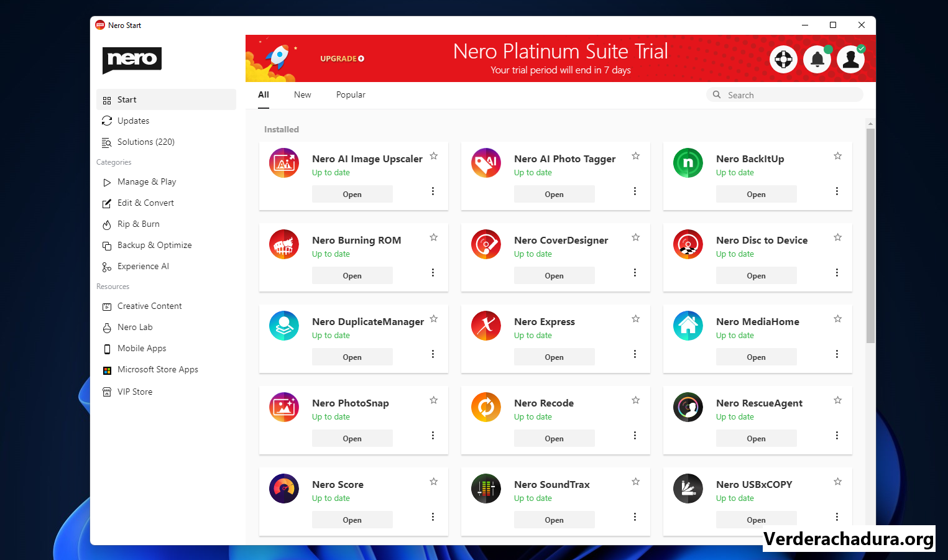This screenshot has width=948, height=560.
Task: Star Nero CoverDesigner as favorite
Action: [636, 237]
